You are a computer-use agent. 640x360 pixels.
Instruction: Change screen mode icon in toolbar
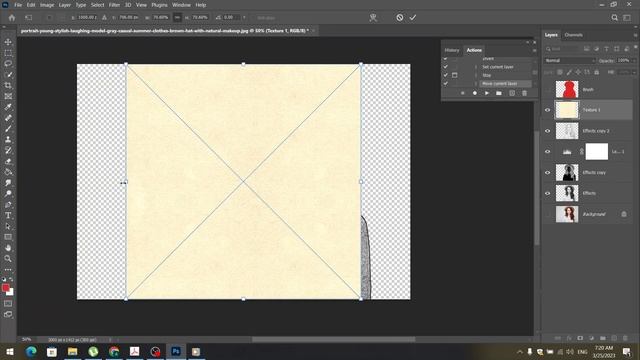click(8, 314)
